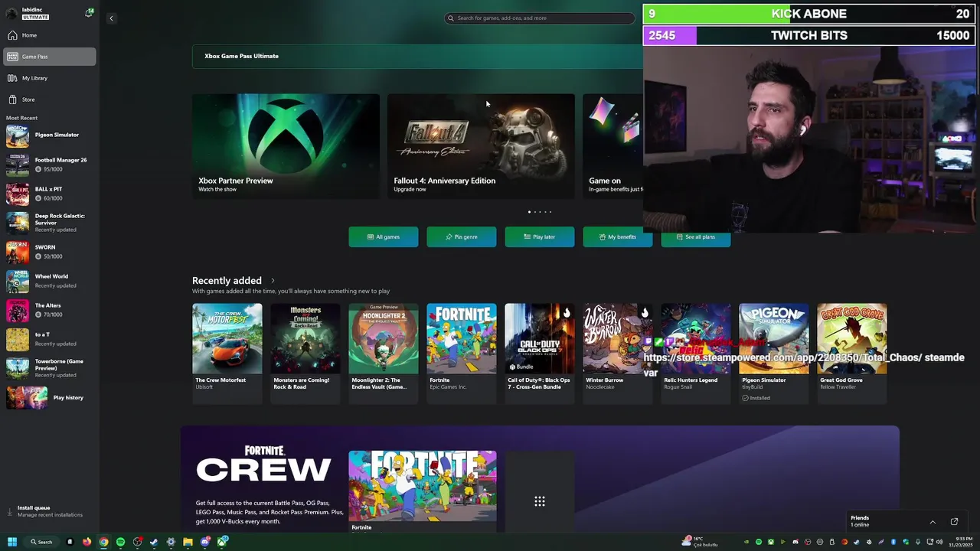Click the My benefits button

tap(618, 237)
